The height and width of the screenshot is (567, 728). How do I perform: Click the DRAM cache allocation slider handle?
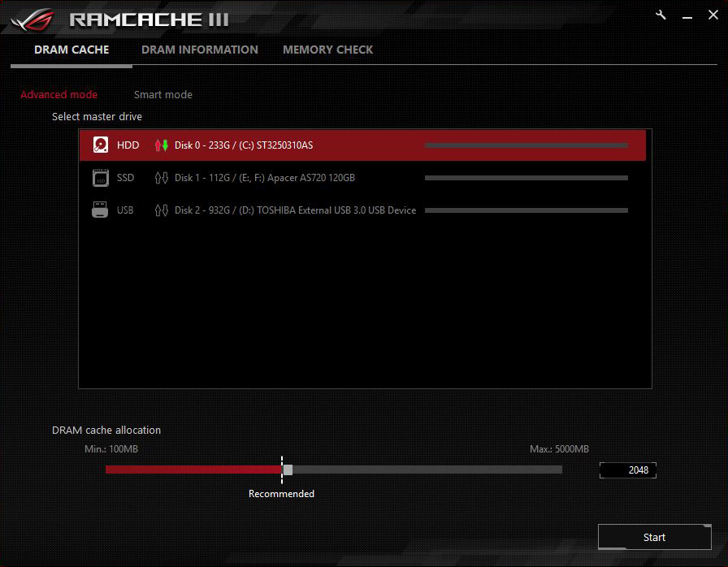pyautogui.click(x=288, y=470)
